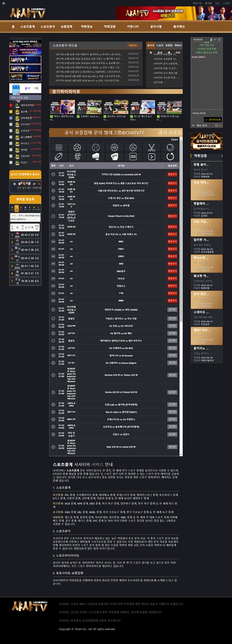
Task: Click the 관리자호출 admin call button
Action: pyautogui.click(x=213, y=119)
